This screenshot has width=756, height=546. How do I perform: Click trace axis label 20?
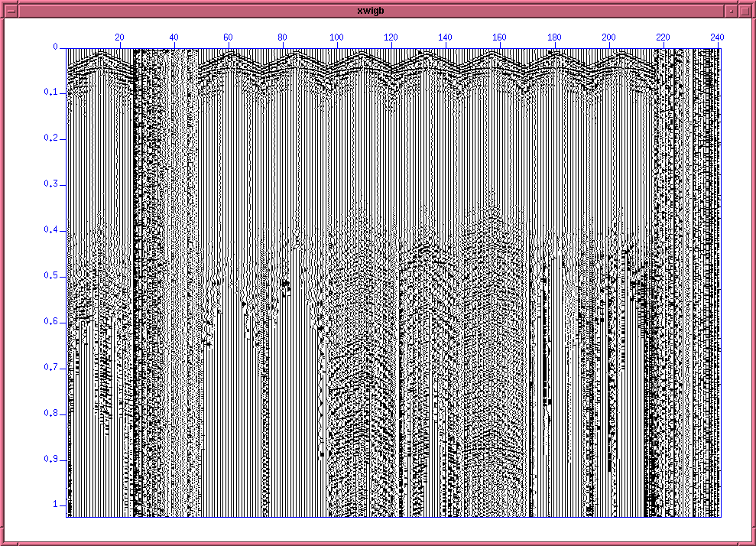(119, 37)
